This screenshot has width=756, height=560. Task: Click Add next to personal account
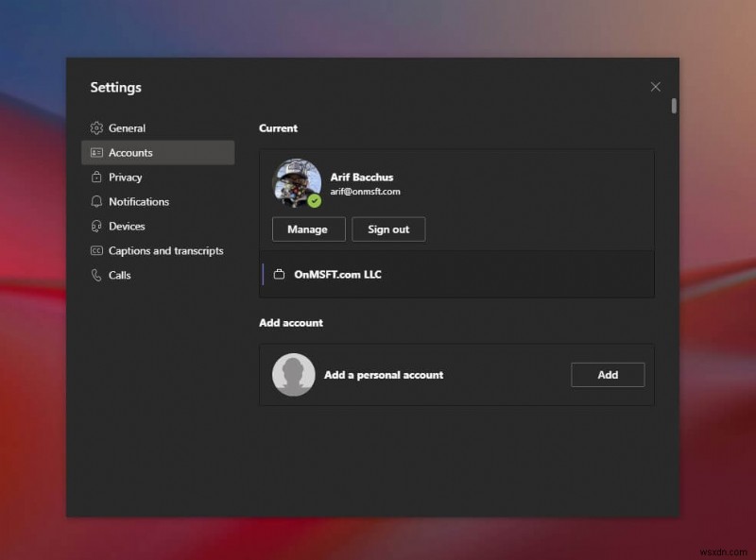click(608, 374)
